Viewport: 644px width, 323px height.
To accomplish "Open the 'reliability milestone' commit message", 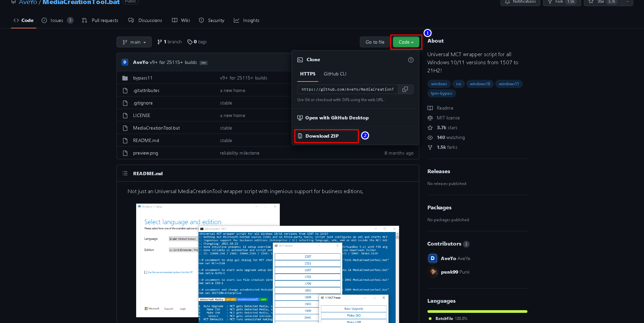I will pyautogui.click(x=240, y=153).
